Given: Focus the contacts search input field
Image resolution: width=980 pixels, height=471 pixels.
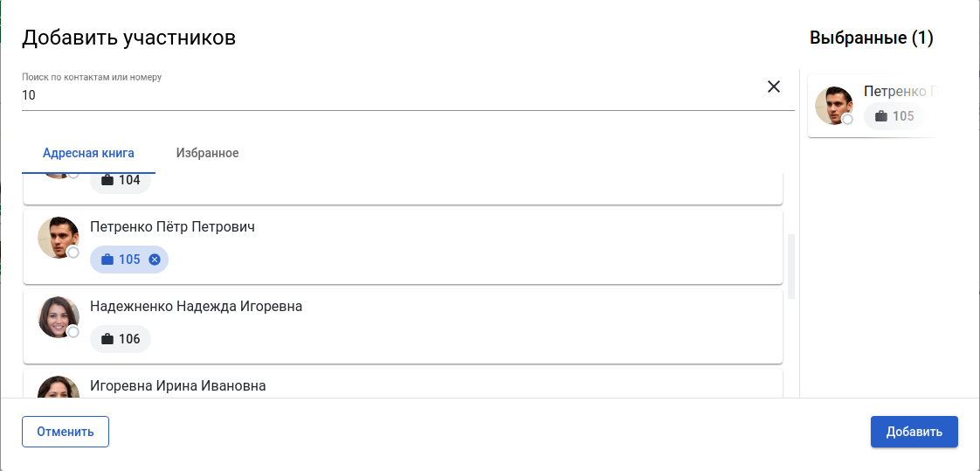Looking at the screenshot, I should 384,95.
